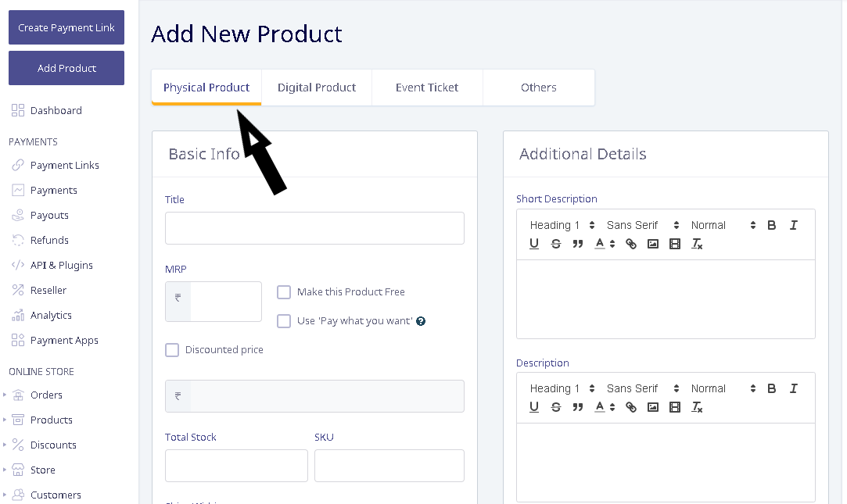Click the Title input field
This screenshot has height=504, width=847.
click(x=314, y=228)
